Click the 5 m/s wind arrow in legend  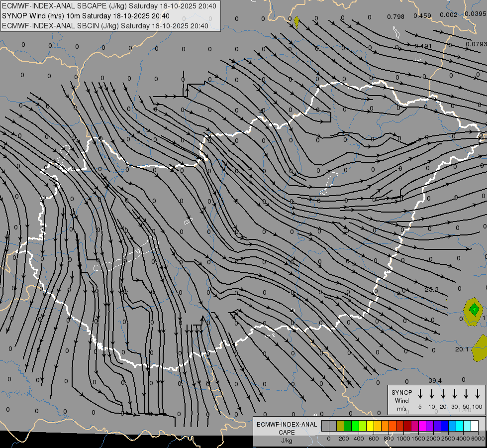coord(420,394)
